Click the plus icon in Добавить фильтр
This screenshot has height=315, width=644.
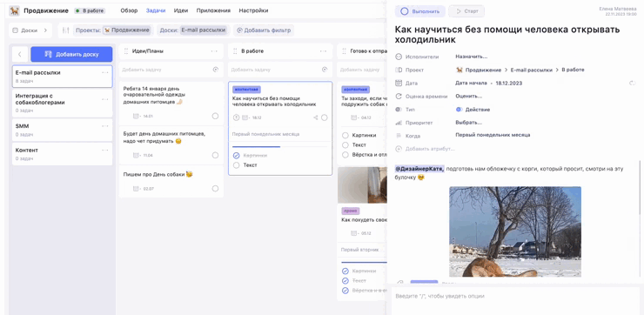pyautogui.click(x=240, y=30)
